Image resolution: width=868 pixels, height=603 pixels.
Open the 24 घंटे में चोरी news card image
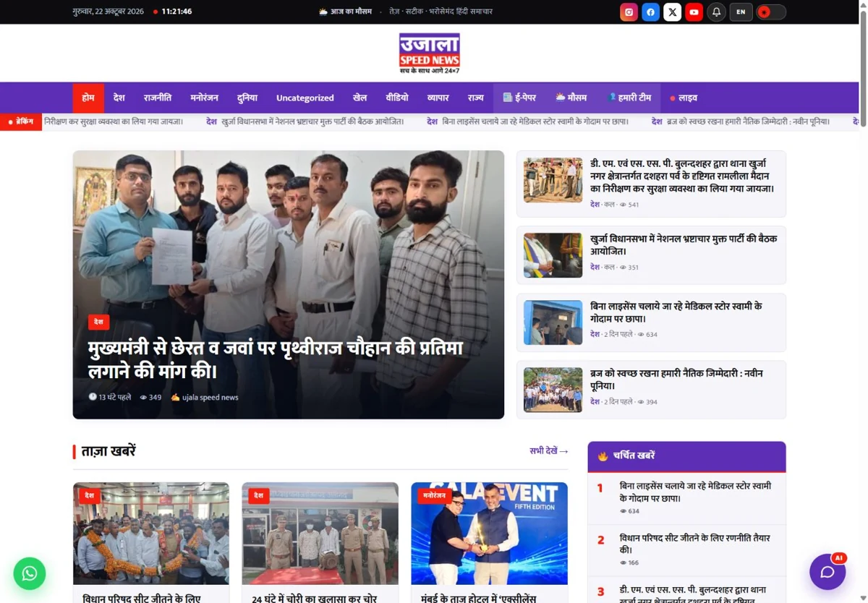pyautogui.click(x=320, y=534)
